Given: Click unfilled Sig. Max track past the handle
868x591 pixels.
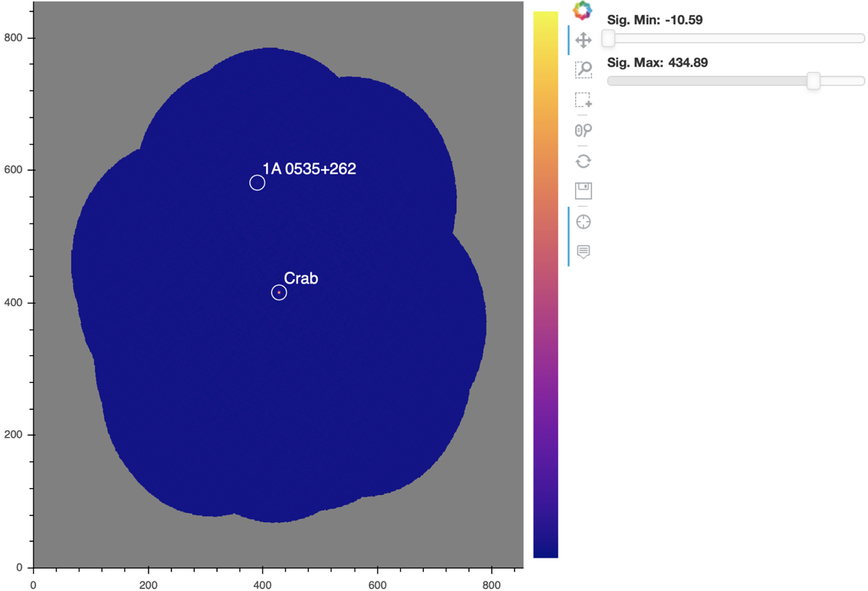Looking at the screenshot, I should (843, 80).
